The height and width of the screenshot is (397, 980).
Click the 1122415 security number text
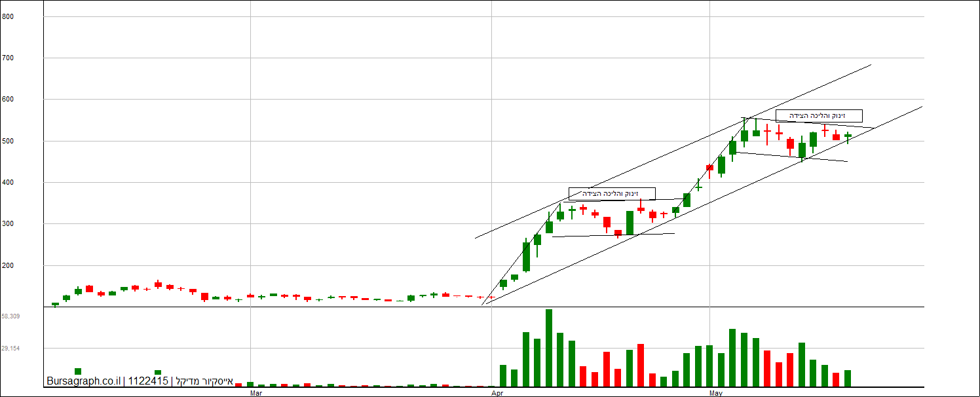(x=148, y=381)
